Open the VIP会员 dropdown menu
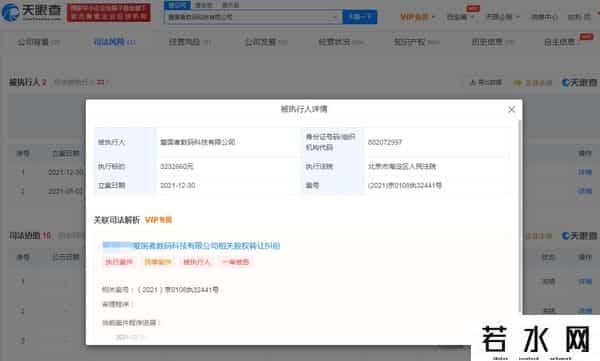Viewport: 600px width, 361px height. click(417, 17)
